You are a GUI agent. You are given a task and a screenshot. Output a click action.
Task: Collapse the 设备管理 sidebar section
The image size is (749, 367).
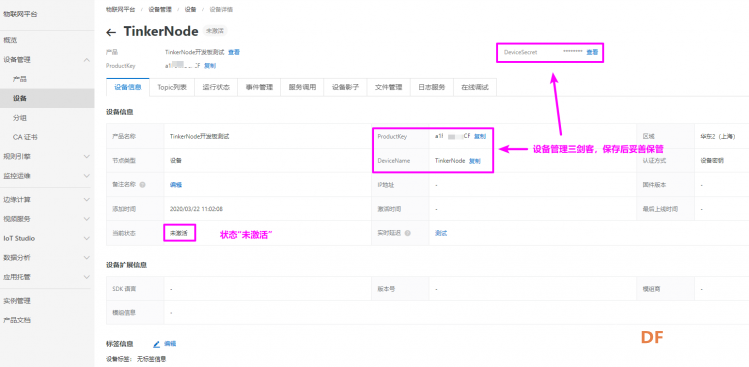(x=86, y=60)
